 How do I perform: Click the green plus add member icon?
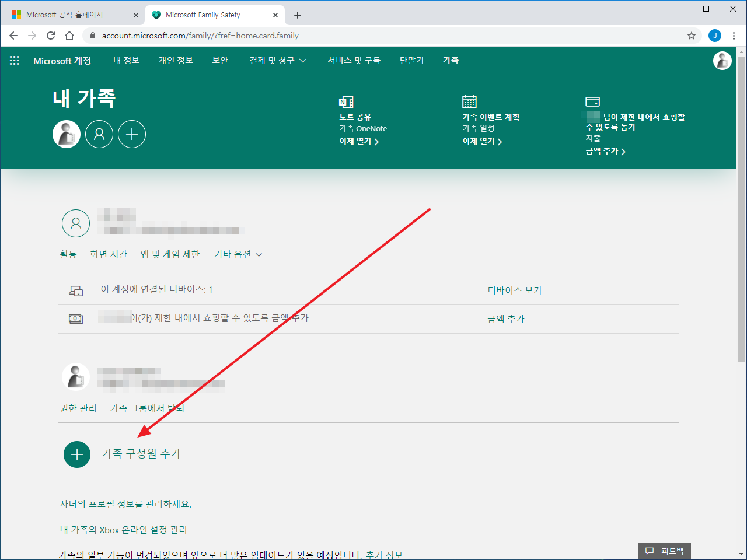[x=77, y=454]
